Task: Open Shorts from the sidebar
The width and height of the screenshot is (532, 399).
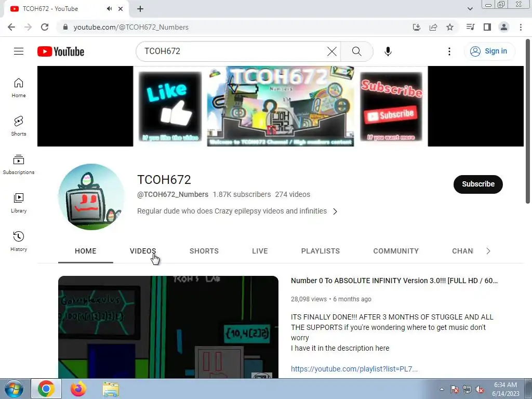Action: point(19,126)
